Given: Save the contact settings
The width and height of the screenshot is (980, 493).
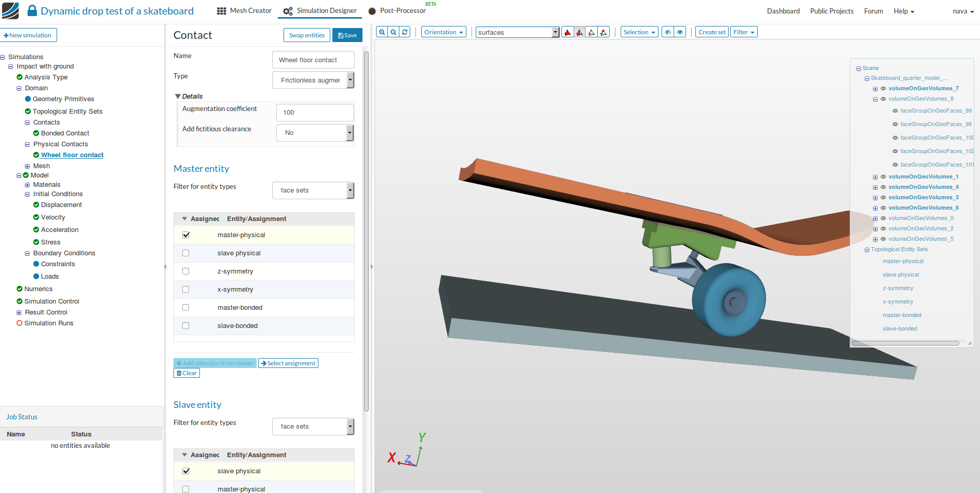Looking at the screenshot, I should [x=347, y=35].
